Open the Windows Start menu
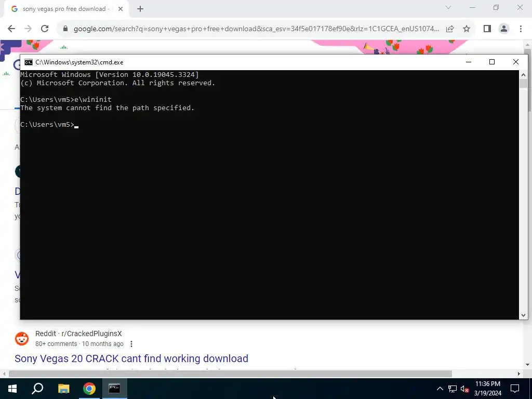This screenshot has height=399, width=532. pyautogui.click(x=12, y=389)
